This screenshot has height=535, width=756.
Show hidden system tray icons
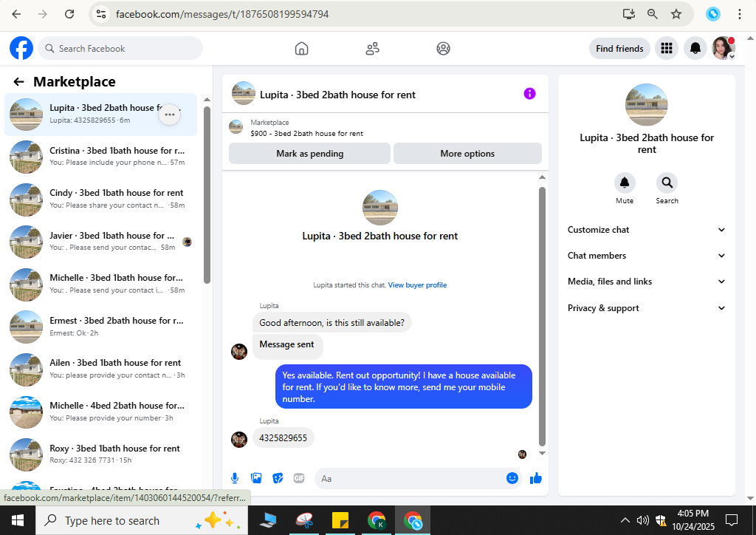pyautogui.click(x=625, y=520)
